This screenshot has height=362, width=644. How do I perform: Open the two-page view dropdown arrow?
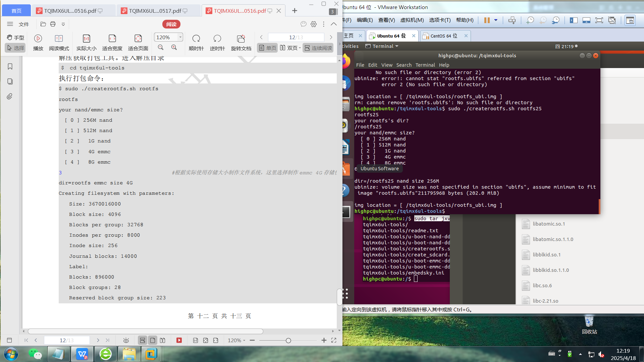(x=300, y=48)
